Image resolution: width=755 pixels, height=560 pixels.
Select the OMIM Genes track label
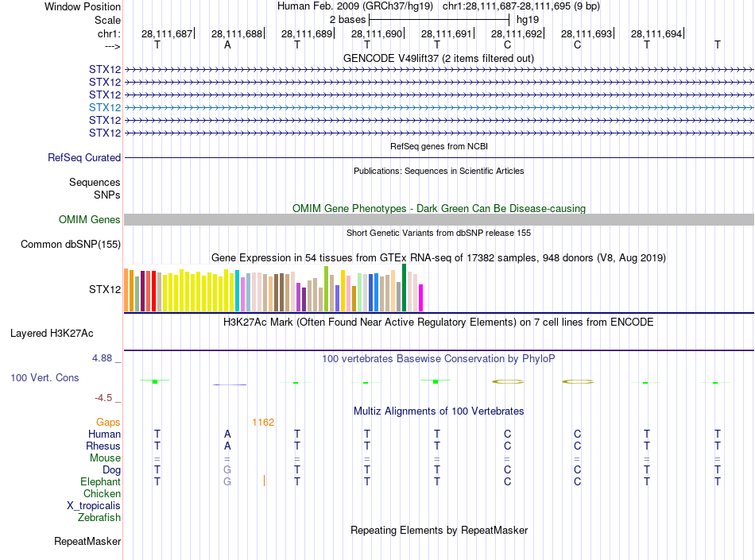(x=90, y=220)
